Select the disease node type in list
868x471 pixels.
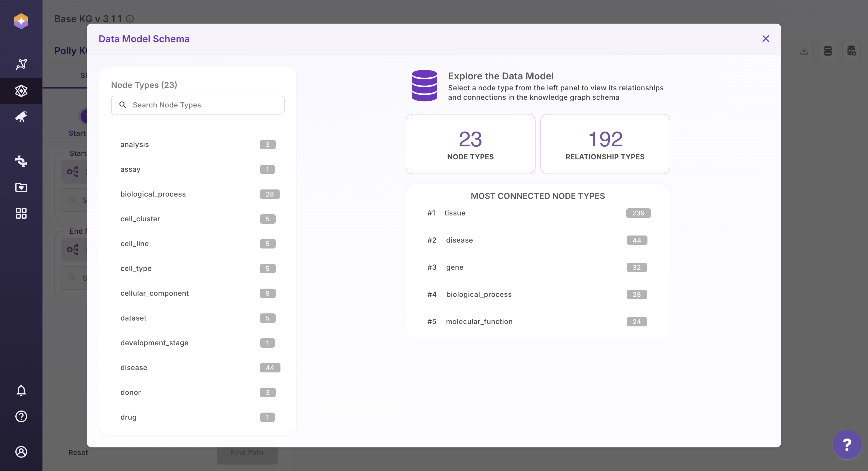(x=134, y=368)
